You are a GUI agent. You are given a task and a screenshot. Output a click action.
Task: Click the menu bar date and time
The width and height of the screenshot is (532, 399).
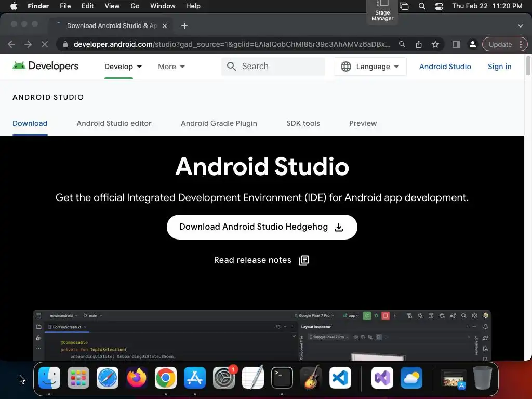487,6
